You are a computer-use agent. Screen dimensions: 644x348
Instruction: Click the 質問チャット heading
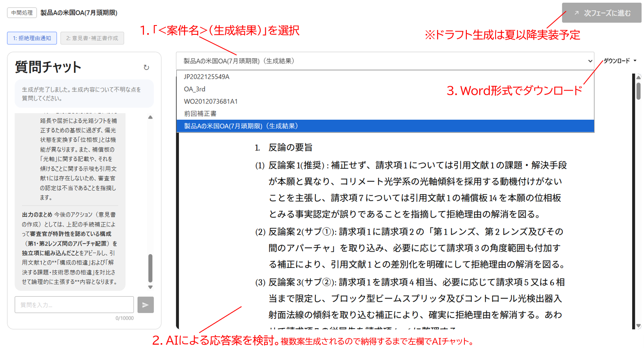tap(48, 67)
